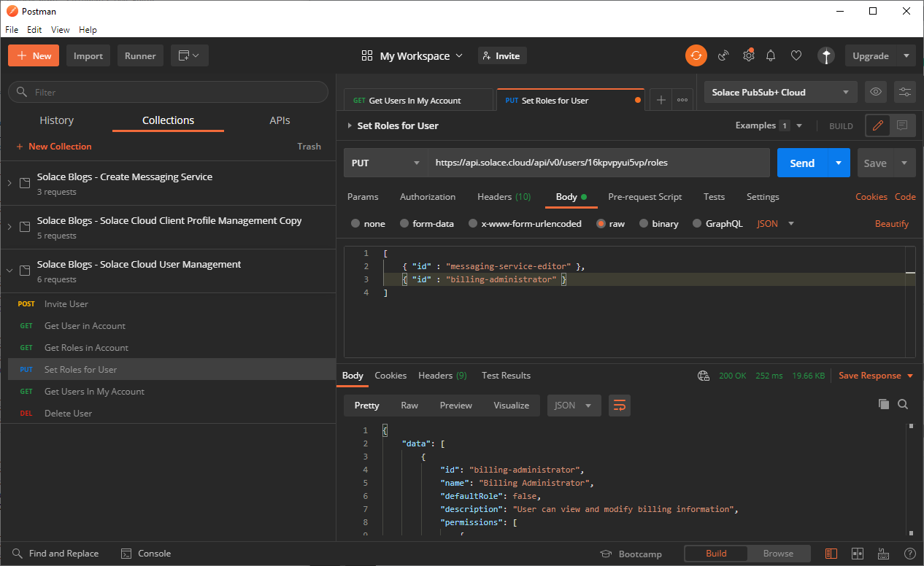The image size is (924, 566).
Task: Open settings gear icon in header
Action: 748,55
